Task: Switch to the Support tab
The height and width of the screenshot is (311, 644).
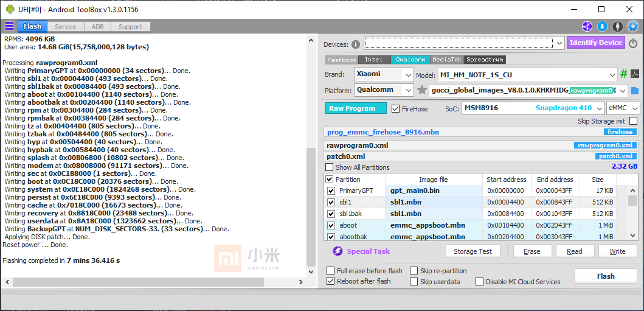Action: click(x=130, y=27)
